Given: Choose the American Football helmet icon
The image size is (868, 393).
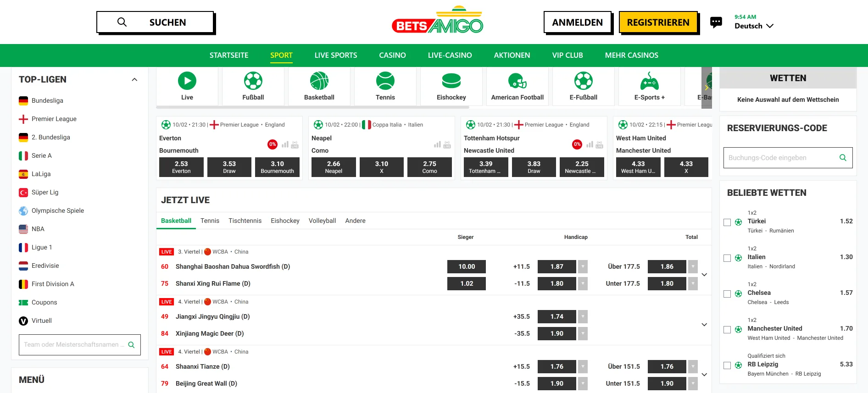Looking at the screenshot, I should click(517, 81).
